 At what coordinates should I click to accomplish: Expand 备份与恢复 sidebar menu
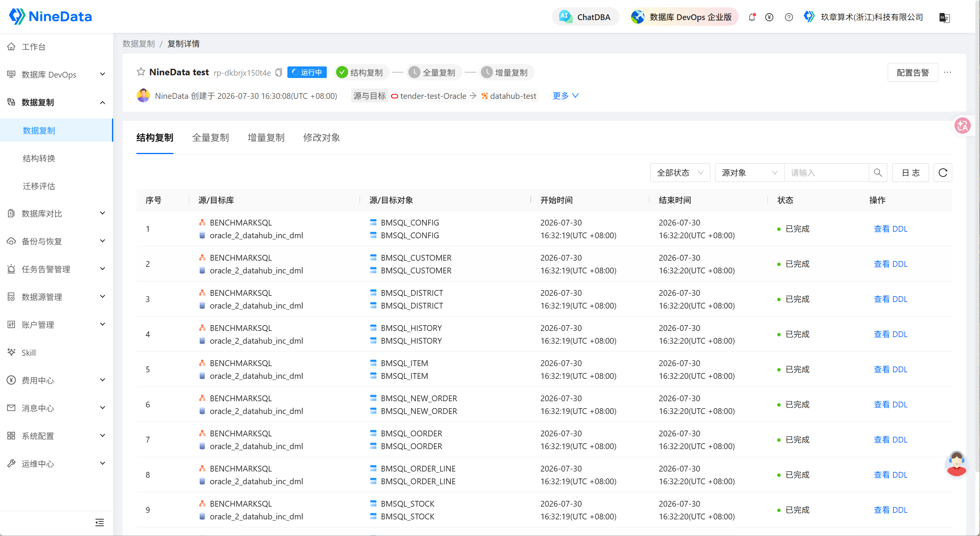[56, 241]
